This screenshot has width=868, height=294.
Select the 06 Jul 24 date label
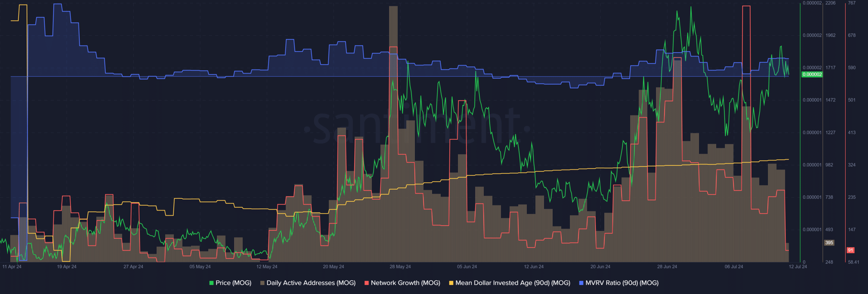pos(734,267)
